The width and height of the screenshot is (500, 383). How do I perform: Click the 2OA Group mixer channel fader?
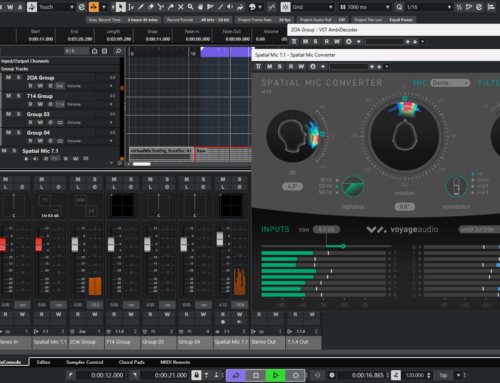pyautogui.click(x=75, y=244)
